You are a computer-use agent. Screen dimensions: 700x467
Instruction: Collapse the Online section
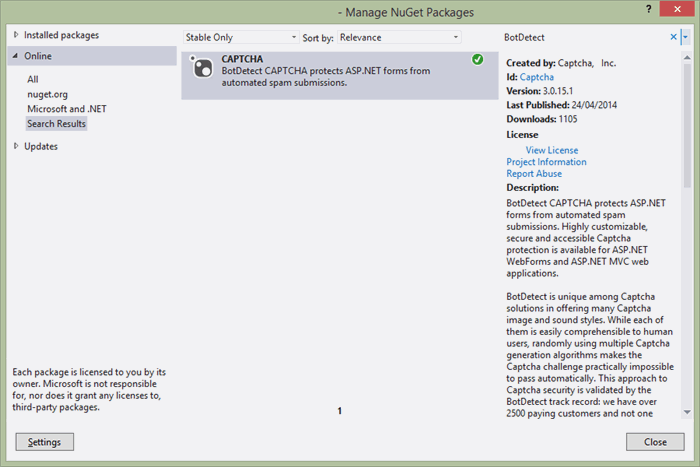16,56
